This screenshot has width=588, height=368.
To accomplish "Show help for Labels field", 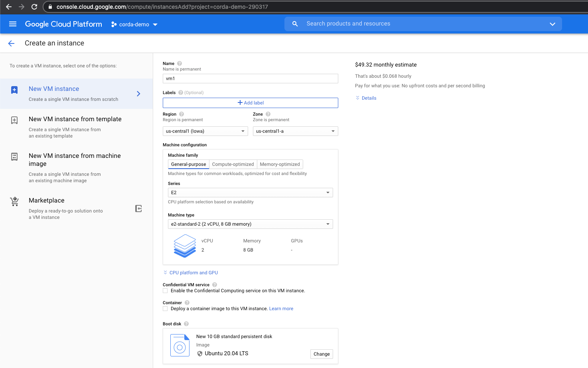I will 181,92.
